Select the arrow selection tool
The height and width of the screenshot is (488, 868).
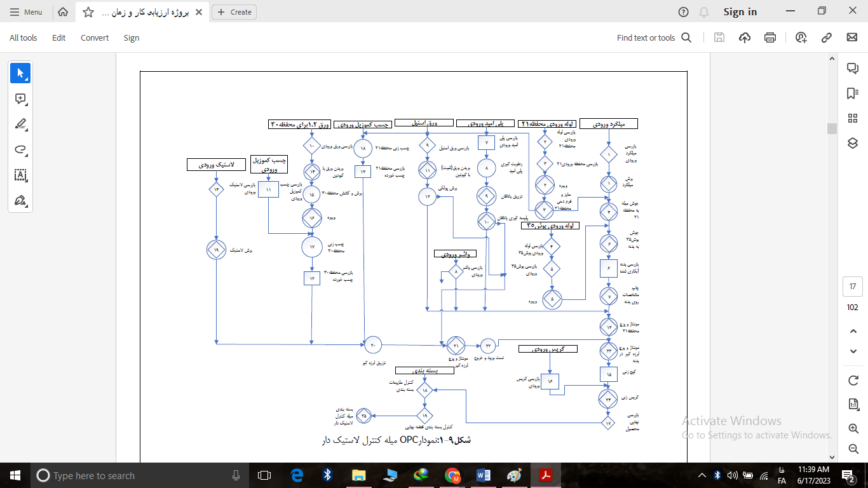pyautogui.click(x=20, y=73)
